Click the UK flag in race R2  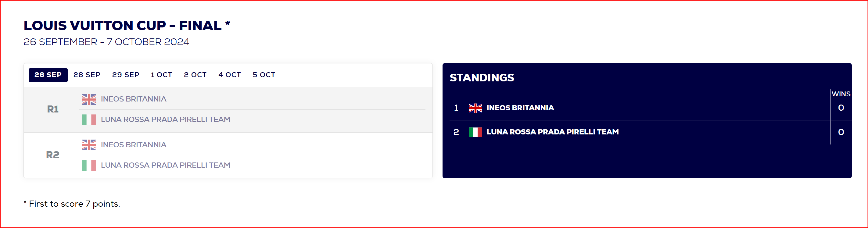(89, 145)
